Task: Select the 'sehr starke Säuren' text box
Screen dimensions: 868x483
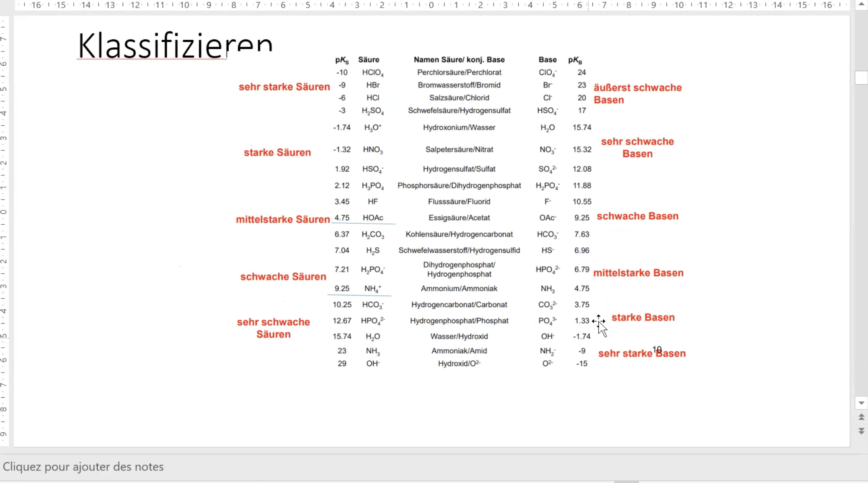Action: [x=284, y=87]
